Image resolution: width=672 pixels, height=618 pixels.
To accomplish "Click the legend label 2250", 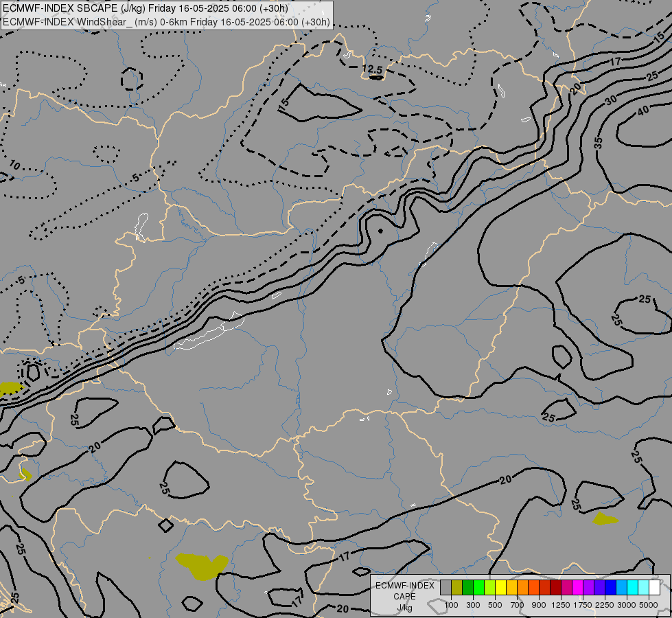I will click(x=605, y=605).
